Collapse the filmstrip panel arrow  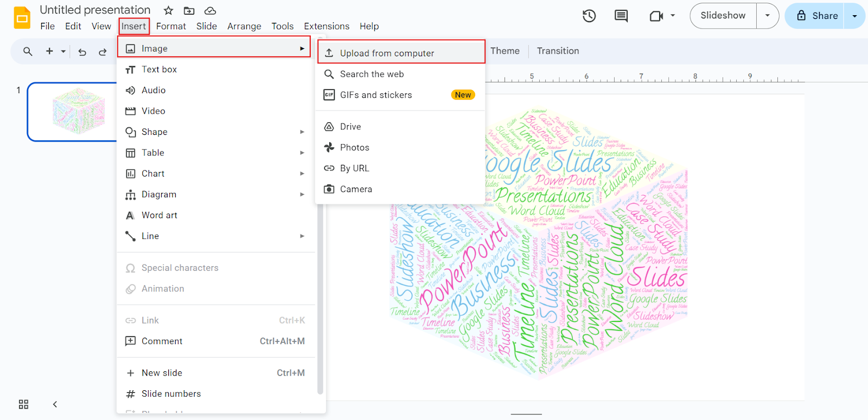coord(55,404)
